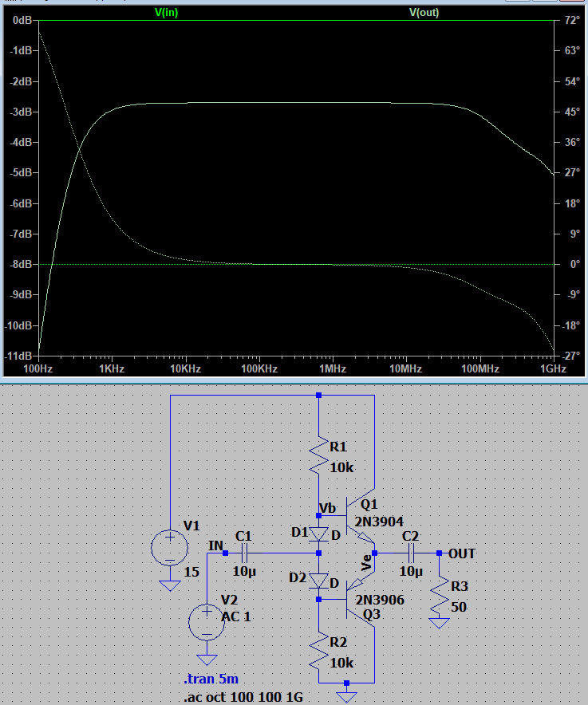Click the OUT net label
The width and height of the screenshot is (588, 705).
coord(463,553)
